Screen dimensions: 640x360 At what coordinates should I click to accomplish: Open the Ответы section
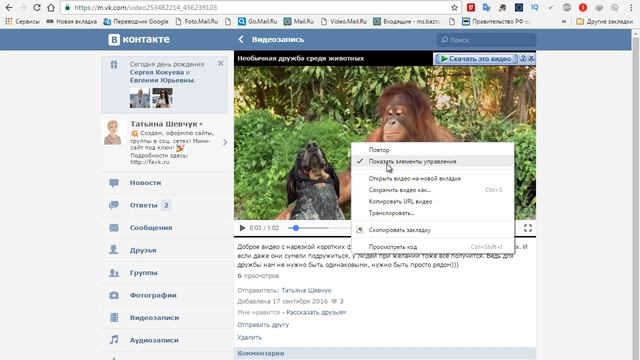click(143, 205)
